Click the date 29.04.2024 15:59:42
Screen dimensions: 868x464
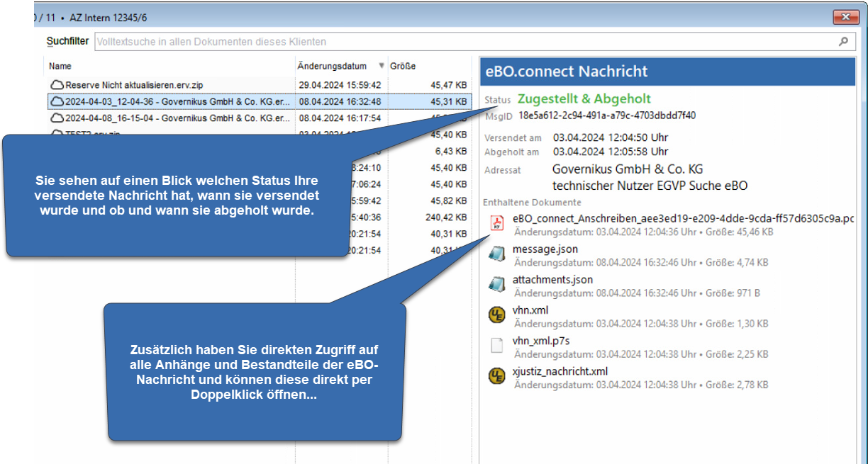pos(340,85)
